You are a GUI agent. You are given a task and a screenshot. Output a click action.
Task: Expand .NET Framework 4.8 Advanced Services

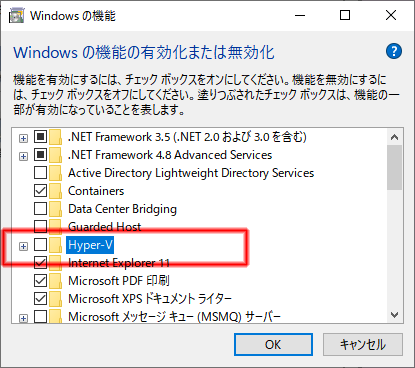coord(23,156)
